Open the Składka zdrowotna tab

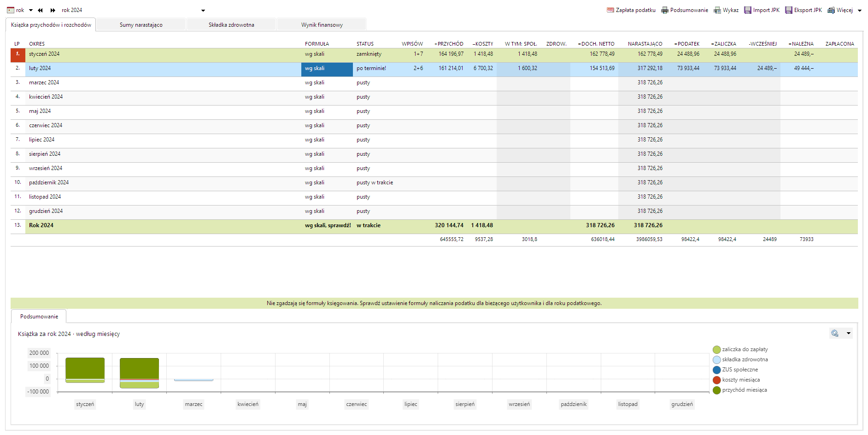pos(231,25)
